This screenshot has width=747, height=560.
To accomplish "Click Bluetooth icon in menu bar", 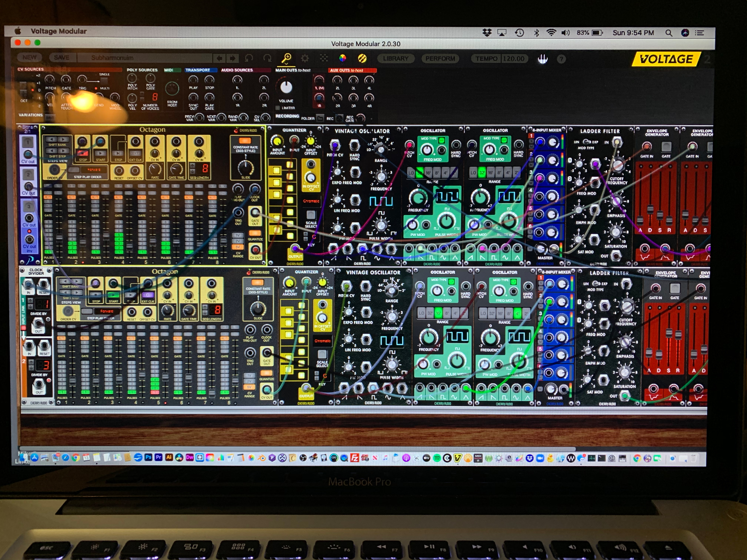I will 536,33.
